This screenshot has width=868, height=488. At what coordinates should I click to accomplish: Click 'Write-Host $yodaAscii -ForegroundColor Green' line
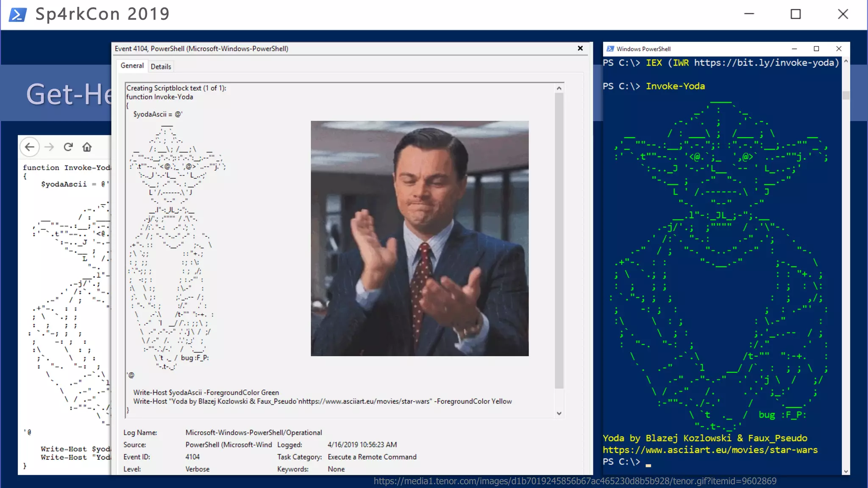(x=206, y=393)
